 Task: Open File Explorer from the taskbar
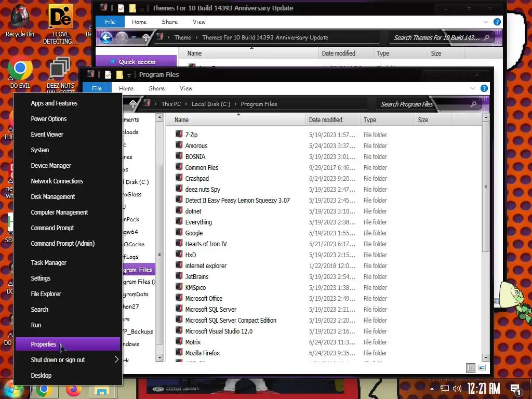102,390
